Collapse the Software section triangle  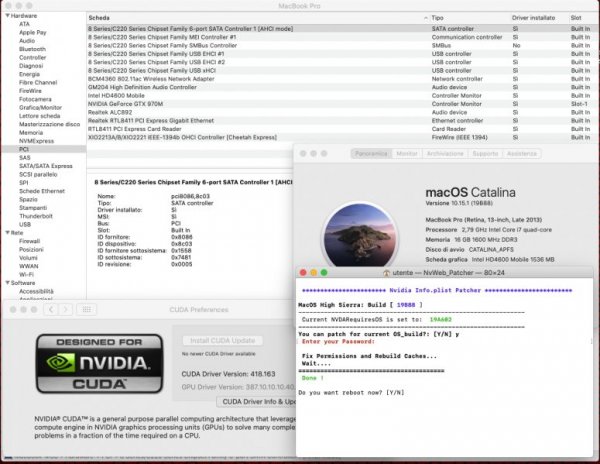4,283
